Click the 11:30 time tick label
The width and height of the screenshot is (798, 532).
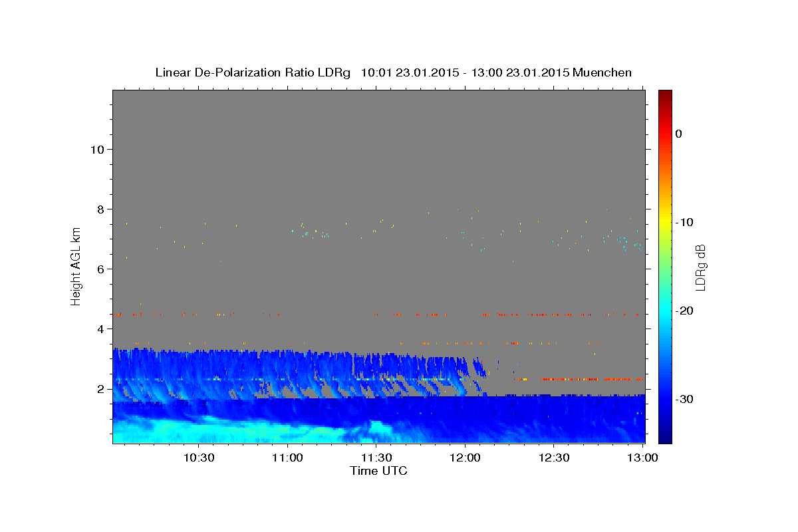(376, 458)
